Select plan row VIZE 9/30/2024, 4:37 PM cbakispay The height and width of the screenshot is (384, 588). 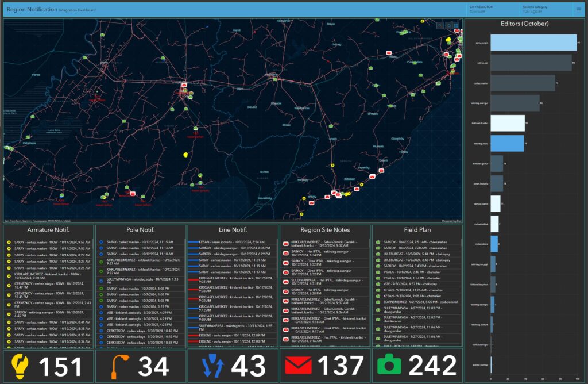(x=417, y=284)
